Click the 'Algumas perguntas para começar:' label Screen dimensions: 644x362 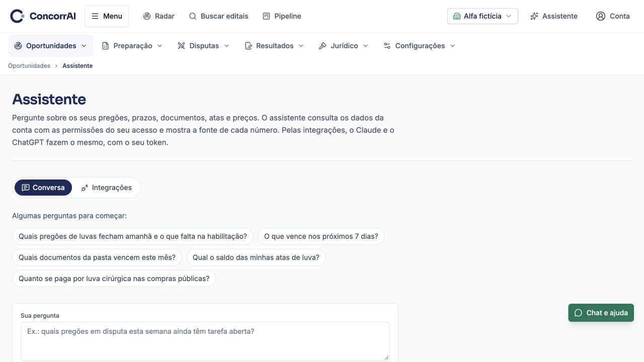[69, 216]
